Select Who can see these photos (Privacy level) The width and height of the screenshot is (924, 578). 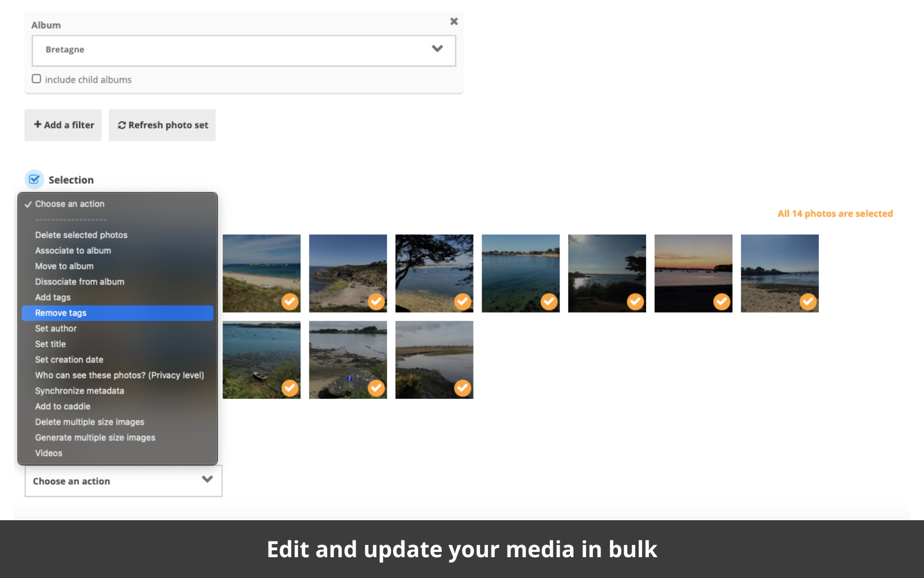[x=118, y=376]
